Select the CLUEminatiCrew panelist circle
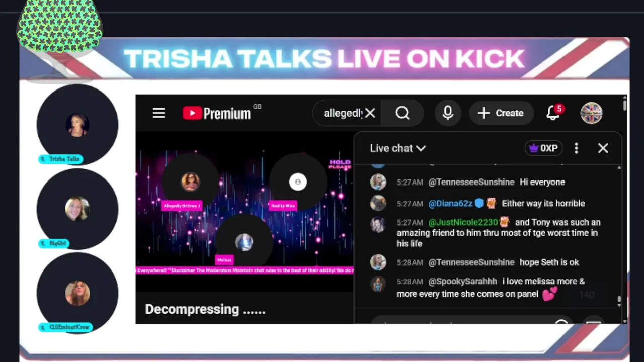The height and width of the screenshot is (362, 644). click(x=77, y=293)
